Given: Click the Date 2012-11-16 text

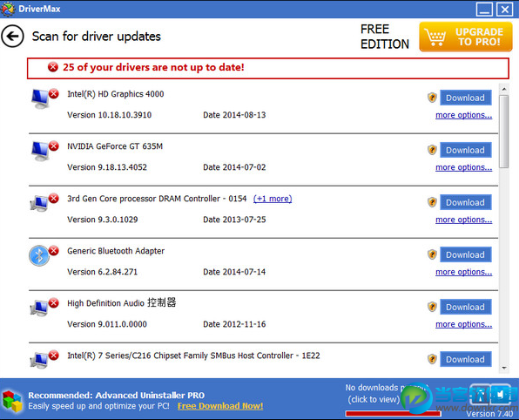Looking at the screenshot, I should pos(234,324).
